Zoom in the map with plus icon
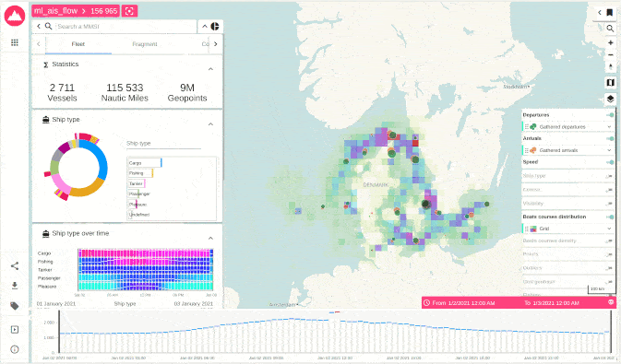 click(610, 42)
